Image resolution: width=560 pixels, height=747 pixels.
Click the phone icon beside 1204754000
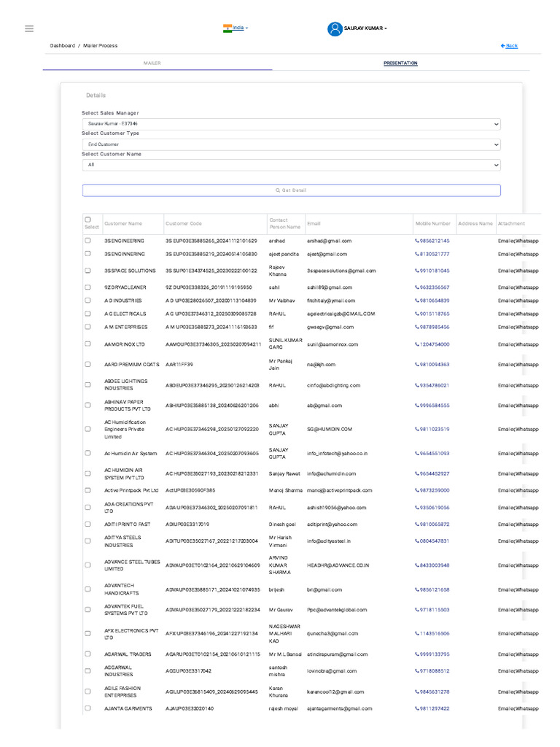pyautogui.click(x=417, y=344)
